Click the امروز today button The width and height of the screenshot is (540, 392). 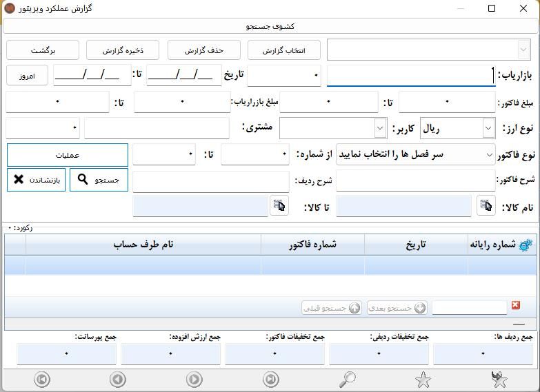(x=28, y=75)
